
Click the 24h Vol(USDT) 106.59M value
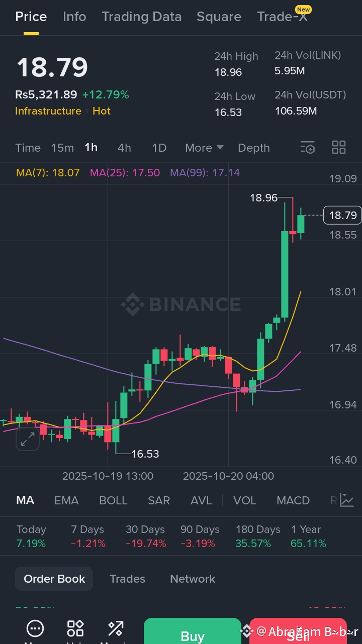[296, 111]
